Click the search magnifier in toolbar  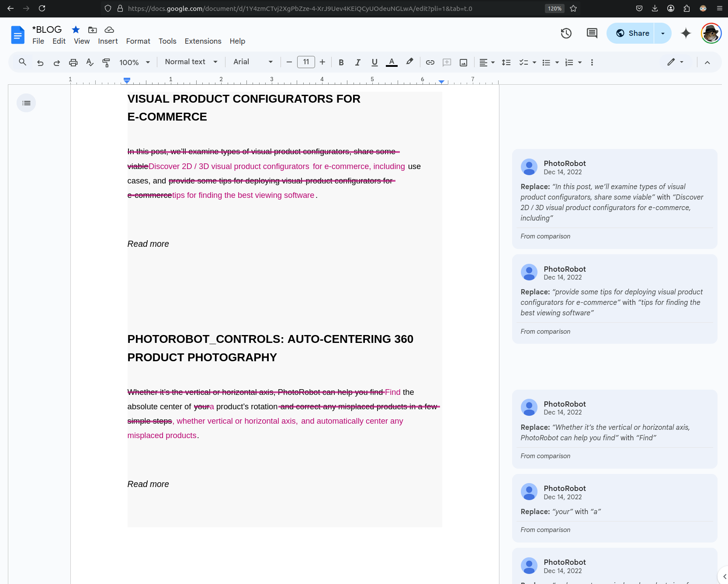[x=23, y=62]
